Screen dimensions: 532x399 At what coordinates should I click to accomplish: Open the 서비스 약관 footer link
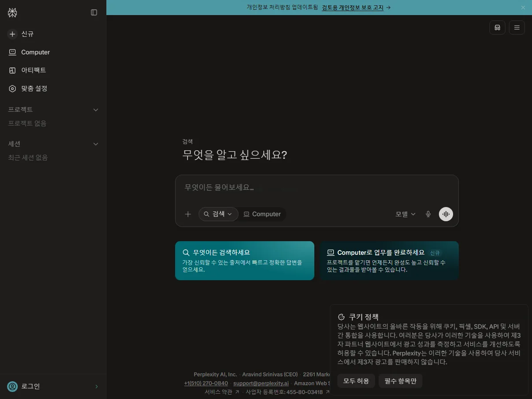click(x=222, y=392)
